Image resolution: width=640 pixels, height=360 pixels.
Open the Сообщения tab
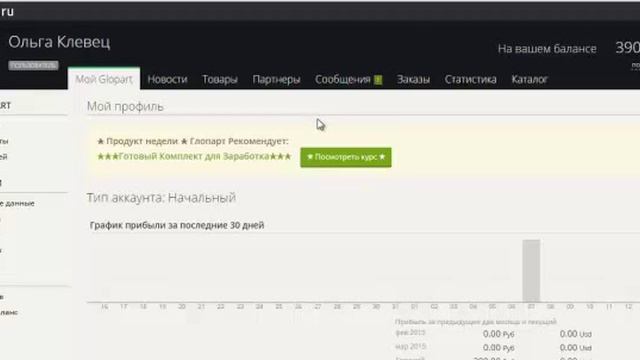tap(342, 79)
